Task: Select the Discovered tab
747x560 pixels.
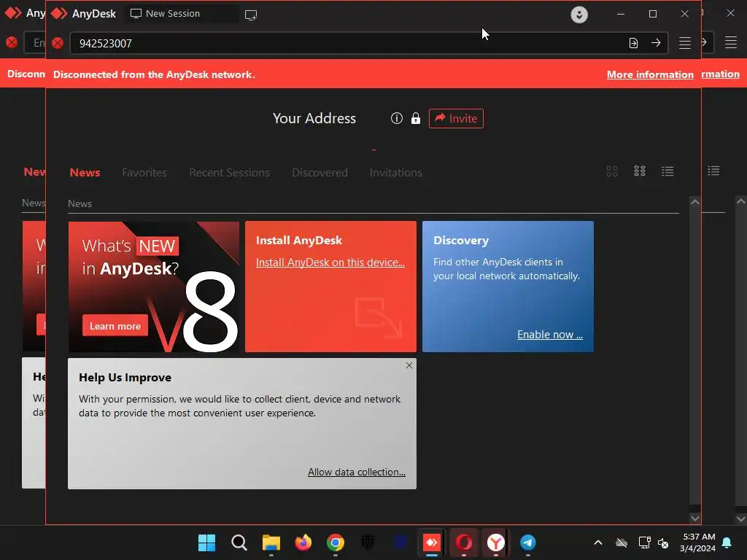Action: click(x=320, y=172)
